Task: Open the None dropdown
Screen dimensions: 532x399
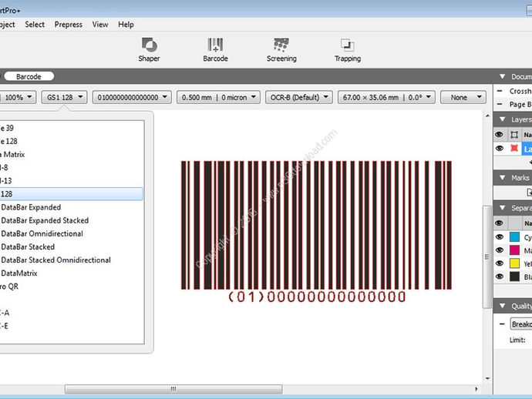Action: point(463,97)
